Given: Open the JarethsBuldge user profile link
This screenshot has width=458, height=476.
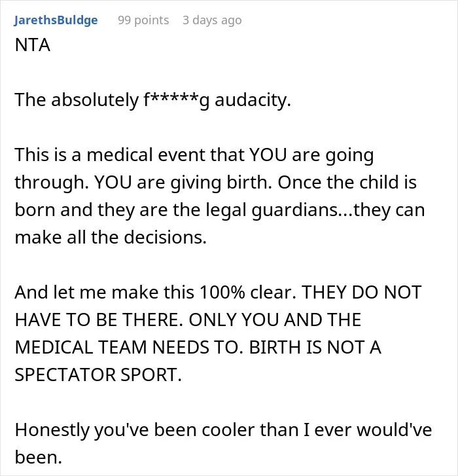Looking at the screenshot, I should (56, 20).
